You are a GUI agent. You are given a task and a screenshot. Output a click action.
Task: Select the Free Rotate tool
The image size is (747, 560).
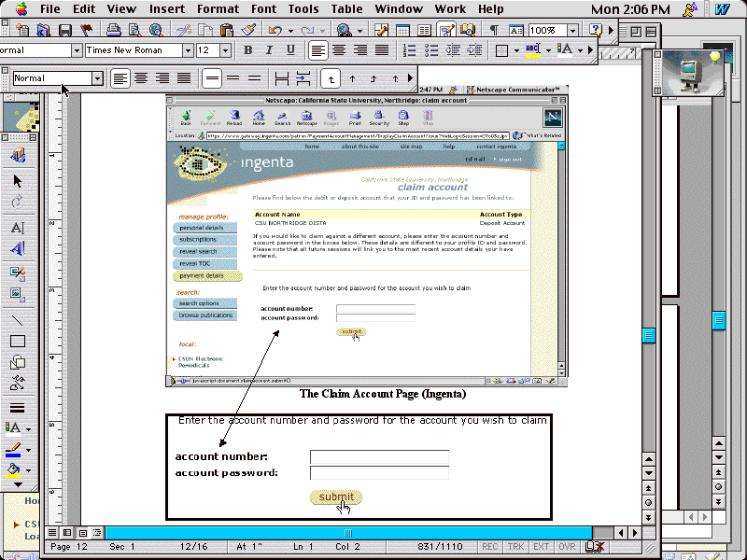18,202
